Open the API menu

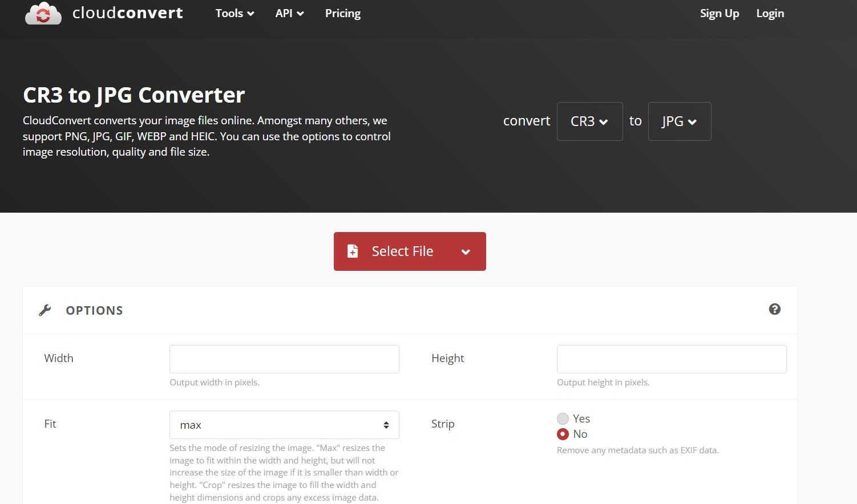(x=289, y=13)
